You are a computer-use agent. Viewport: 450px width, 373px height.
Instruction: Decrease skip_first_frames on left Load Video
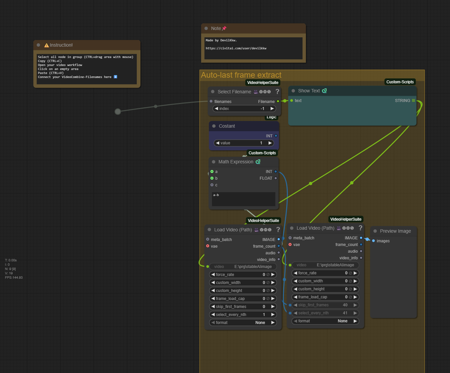click(x=213, y=306)
